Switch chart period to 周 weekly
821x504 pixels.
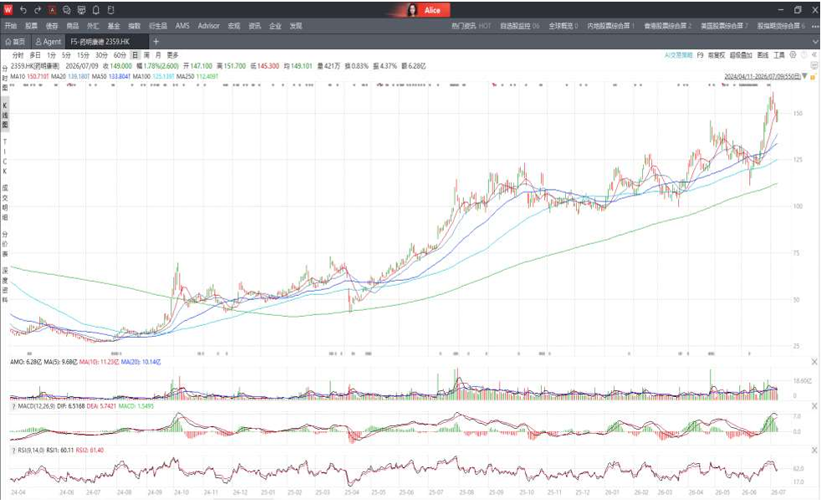coord(146,55)
